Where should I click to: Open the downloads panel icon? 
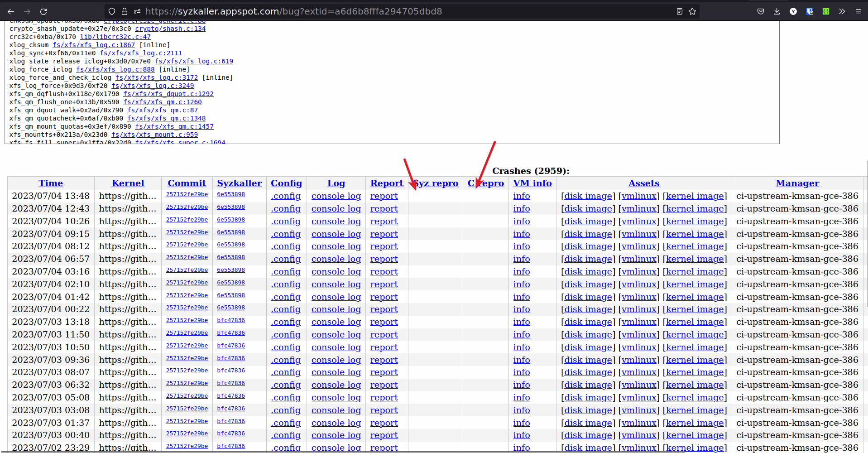[x=777, y=11]
